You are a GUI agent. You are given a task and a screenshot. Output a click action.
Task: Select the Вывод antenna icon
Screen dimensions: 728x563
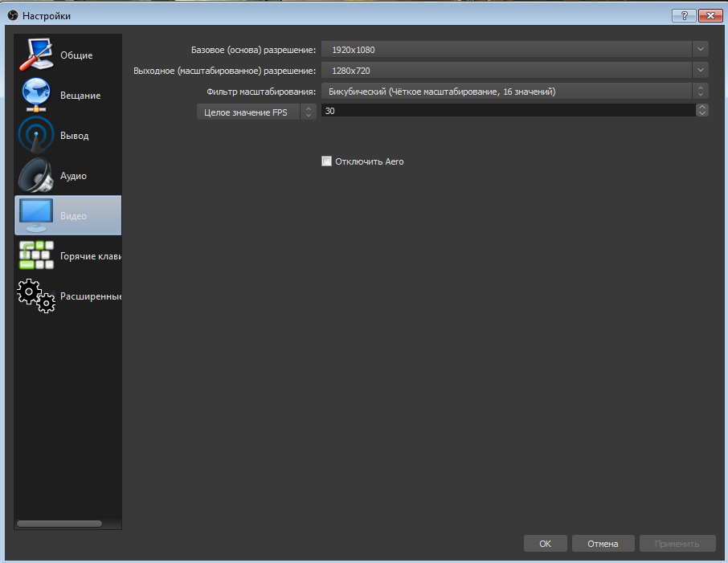[35, 135]
